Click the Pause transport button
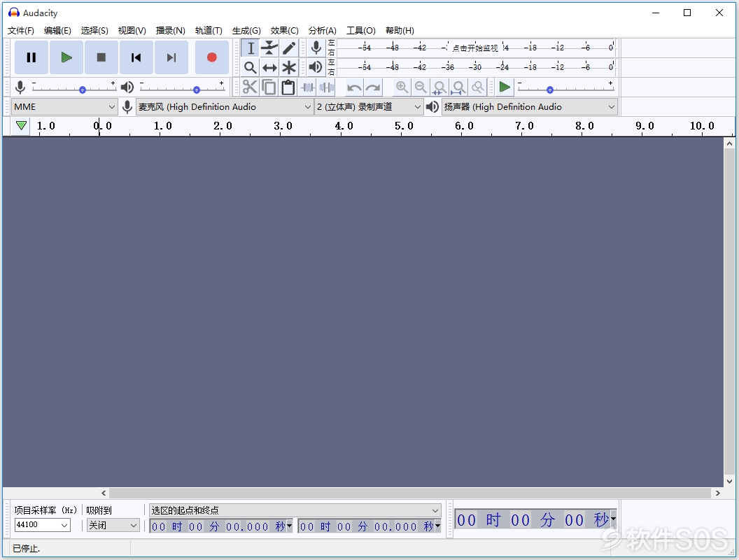739x560 pixels. click(31, 57)
